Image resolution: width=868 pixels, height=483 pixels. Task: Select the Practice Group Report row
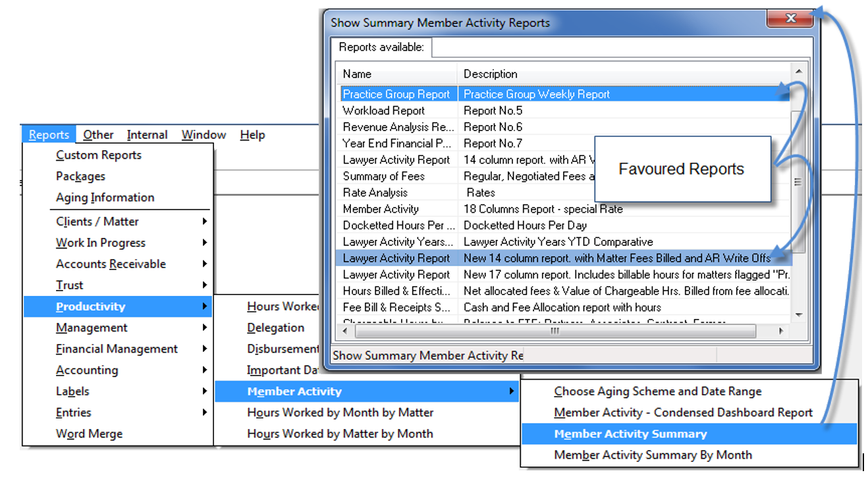[564, 94]
